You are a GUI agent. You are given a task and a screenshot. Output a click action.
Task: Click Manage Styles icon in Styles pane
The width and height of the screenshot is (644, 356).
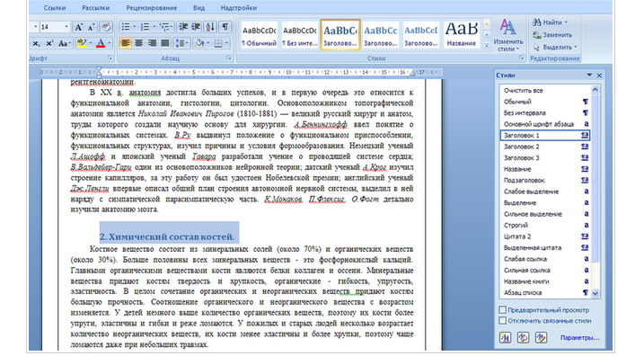[x=541, y=337]
